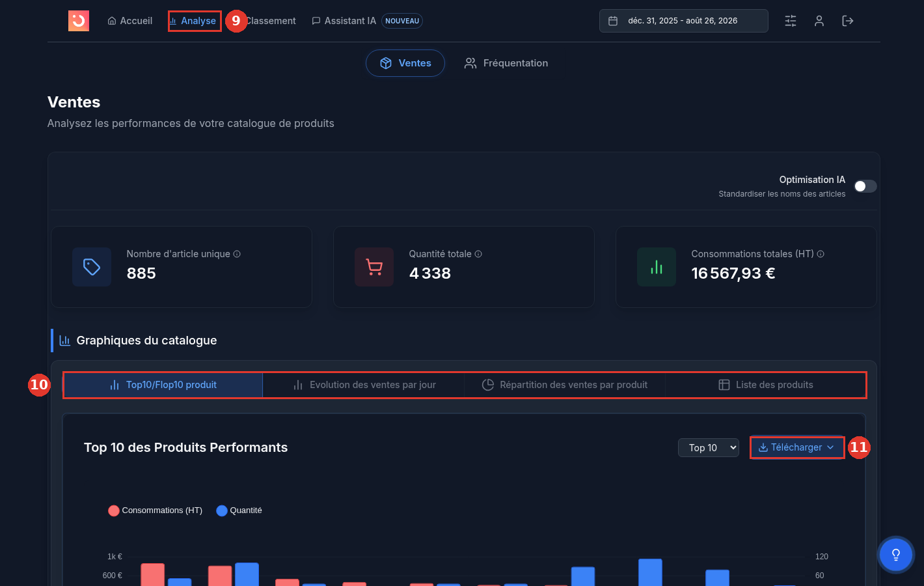The image size is (924, 586).
Task: Click the logout icon
Action: click(x=848, y=21)
